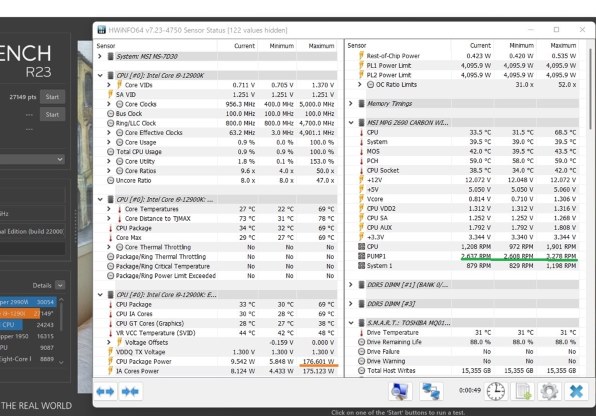
Task: Expand the System: MSI MS-7D30 sensor group
Action: coord(100,56)
